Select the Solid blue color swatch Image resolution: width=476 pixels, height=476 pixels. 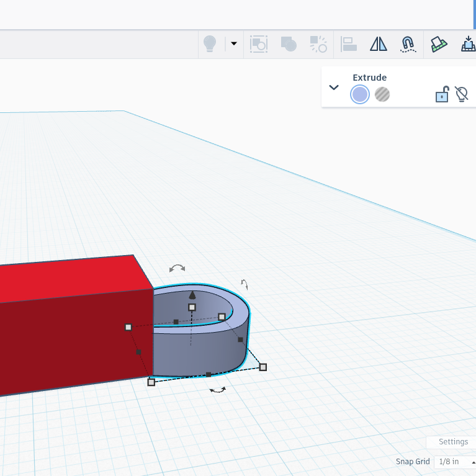[360, 94]
